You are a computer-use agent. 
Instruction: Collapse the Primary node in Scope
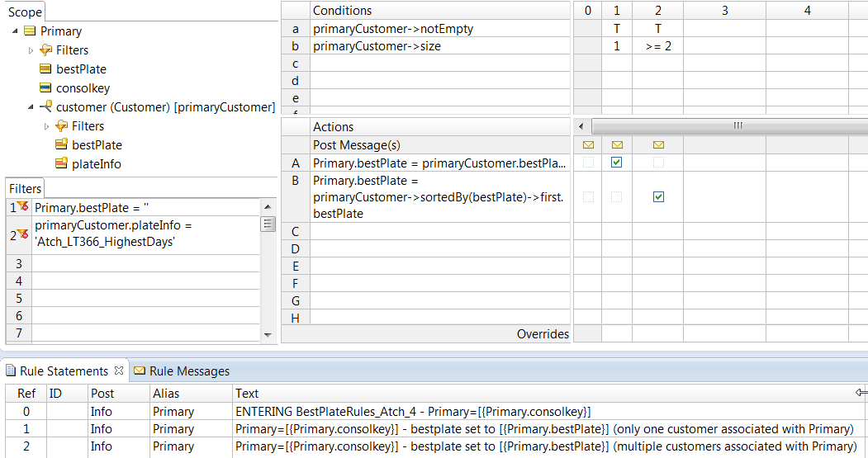(x=15, y=31)
